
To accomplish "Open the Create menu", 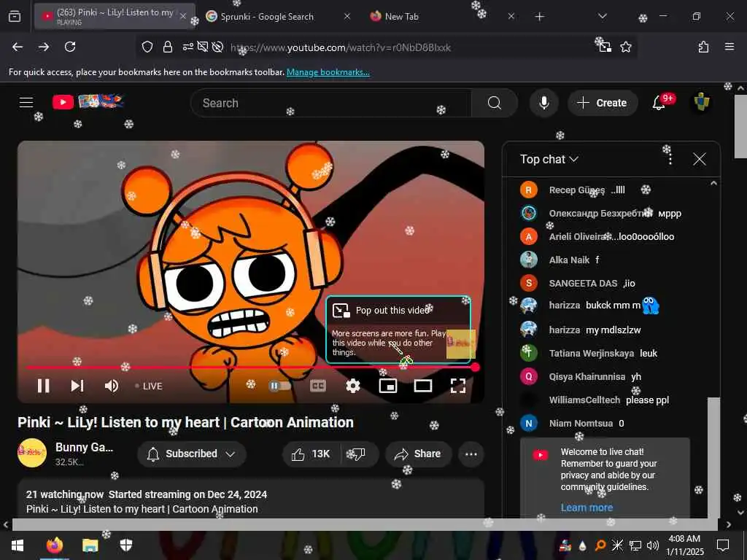I will coord(602,103).
